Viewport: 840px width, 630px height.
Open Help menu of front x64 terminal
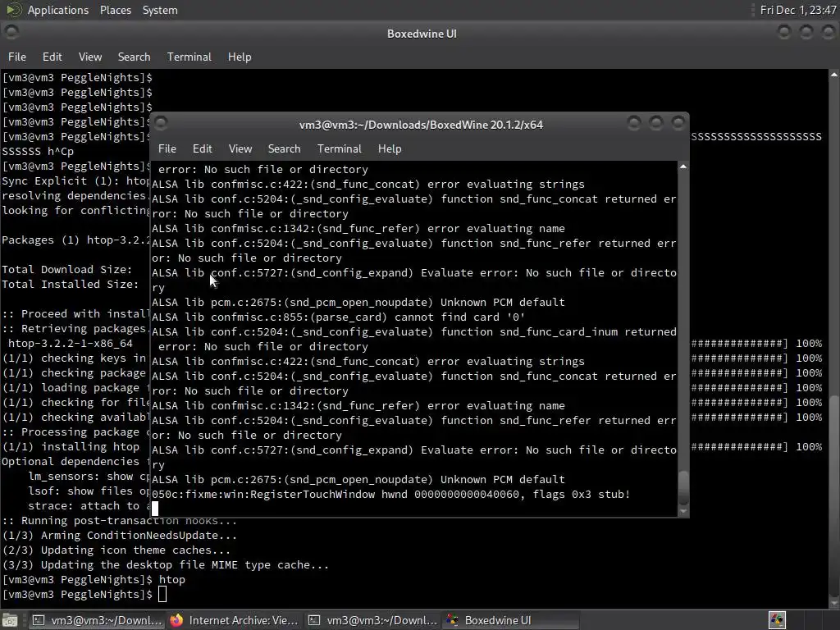[390, 148]
